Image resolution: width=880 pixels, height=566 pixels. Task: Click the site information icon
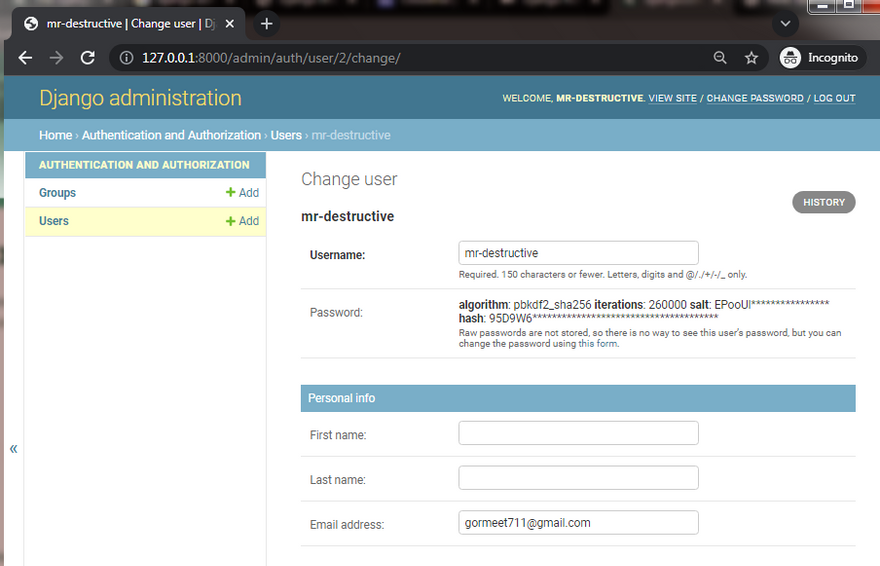(126, 58)
